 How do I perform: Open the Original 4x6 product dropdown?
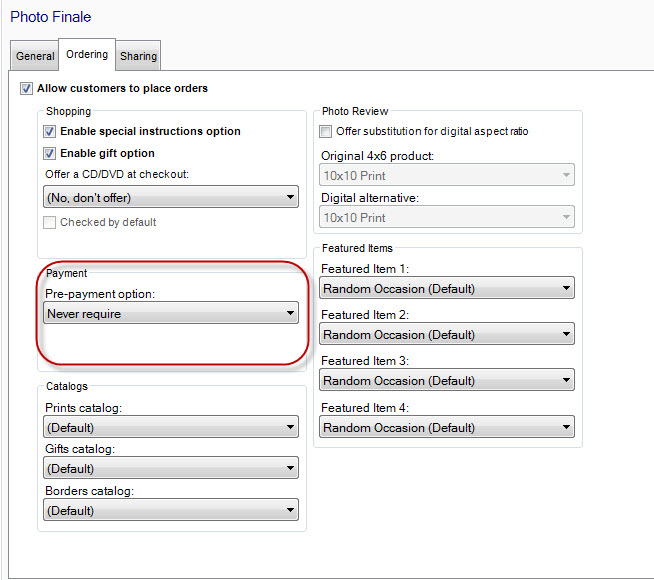[447, 175]
